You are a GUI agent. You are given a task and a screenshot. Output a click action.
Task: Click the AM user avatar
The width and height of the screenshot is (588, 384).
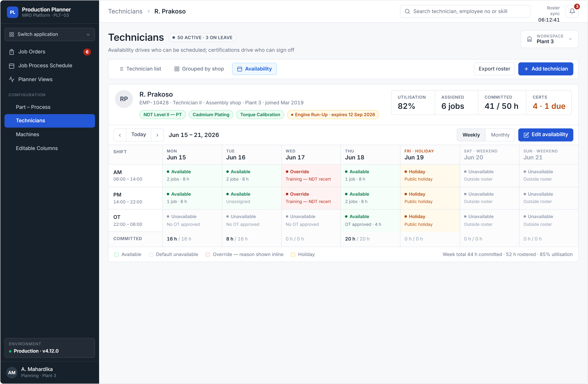tap(12, 373)
